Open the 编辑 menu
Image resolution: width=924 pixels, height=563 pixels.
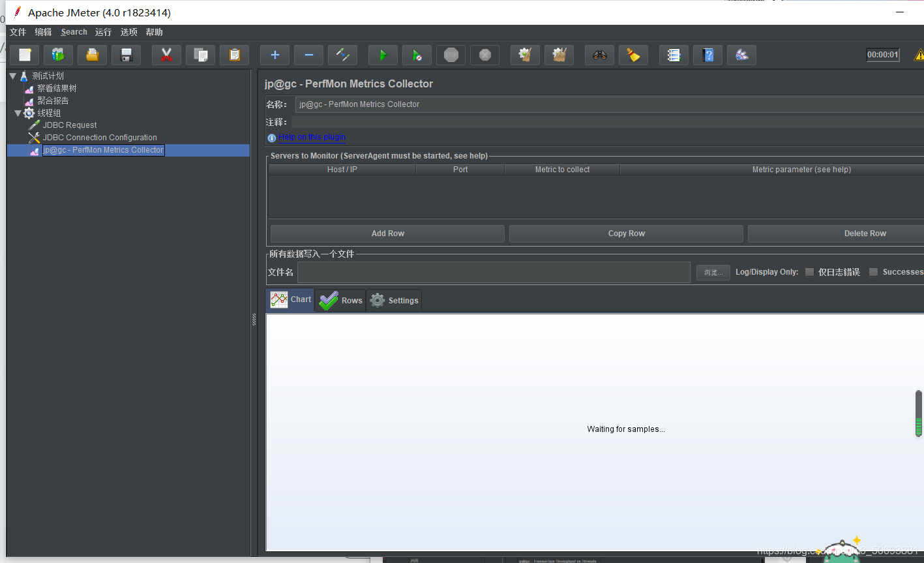point(44,32)
